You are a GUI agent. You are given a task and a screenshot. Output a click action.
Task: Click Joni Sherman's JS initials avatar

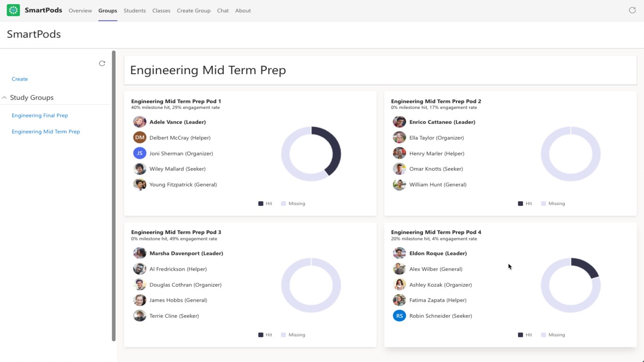(x=140, y=153)
